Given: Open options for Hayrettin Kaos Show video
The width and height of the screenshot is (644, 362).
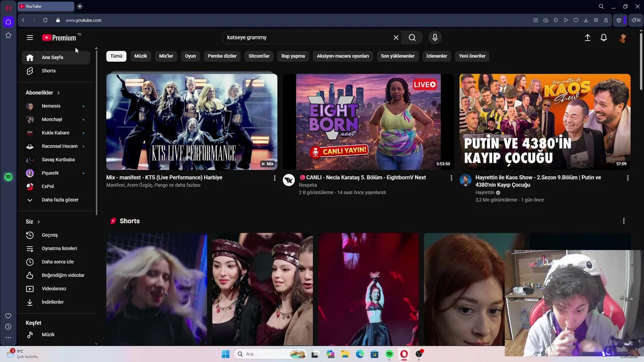Looking at the screenshot, I should click(x=627, y=178).
